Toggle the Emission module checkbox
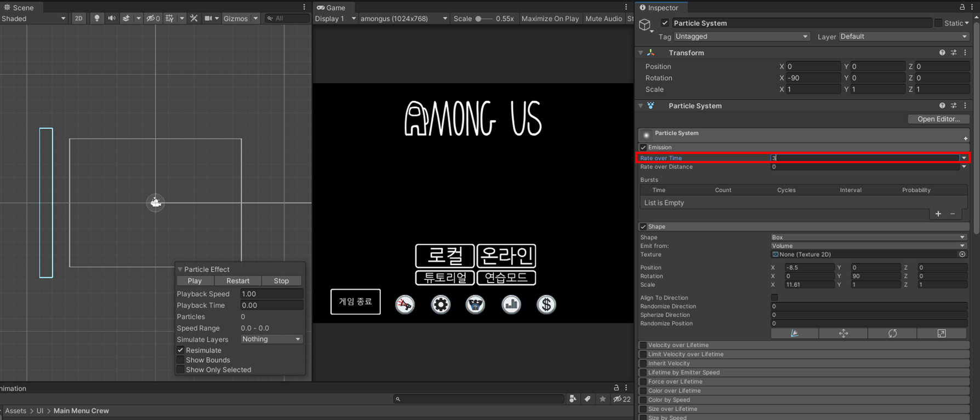 pos(643,147)
